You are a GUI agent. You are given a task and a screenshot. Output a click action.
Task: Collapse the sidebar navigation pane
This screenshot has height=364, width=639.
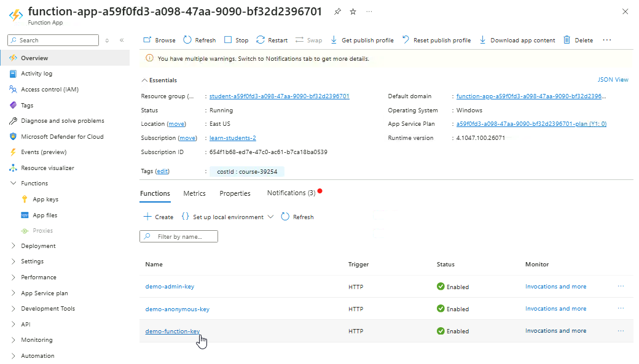(122, 40)
